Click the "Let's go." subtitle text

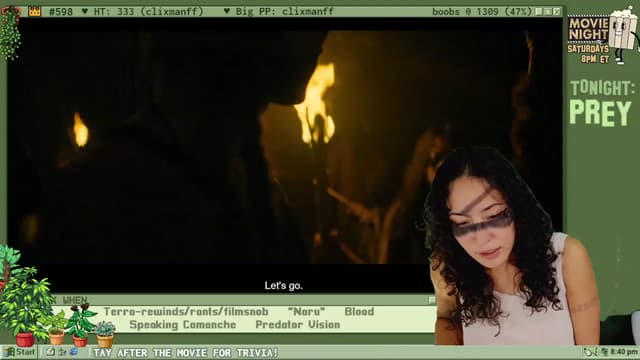pos(284,286)
